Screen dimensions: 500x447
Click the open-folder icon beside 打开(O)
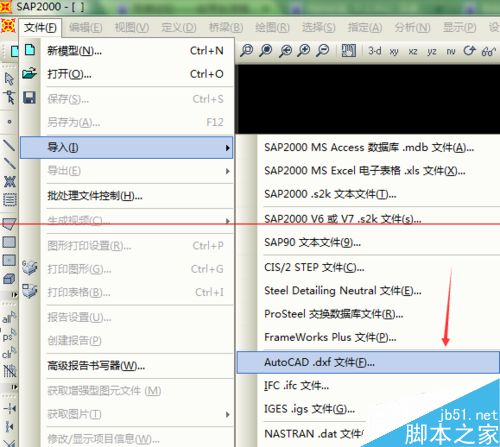29,73
